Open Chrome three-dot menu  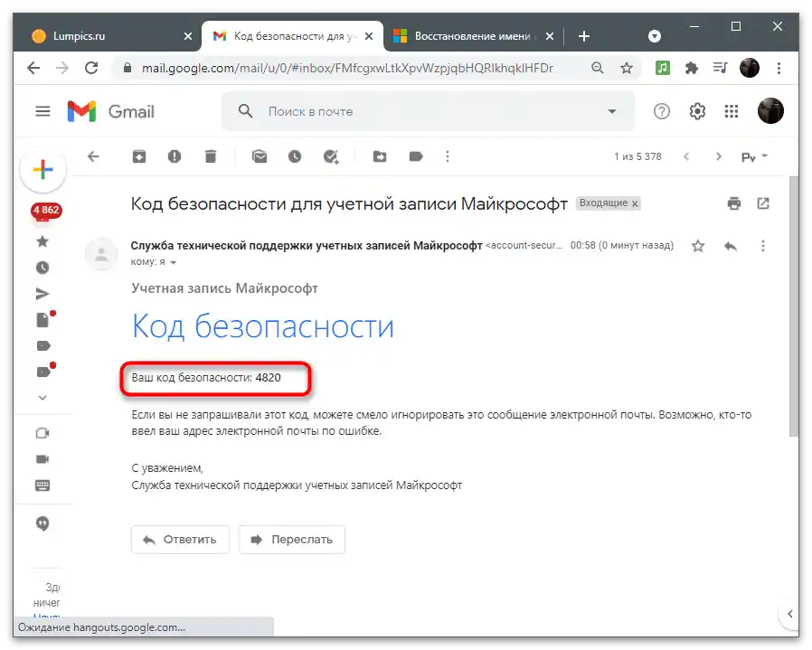[x=779, y=68]
